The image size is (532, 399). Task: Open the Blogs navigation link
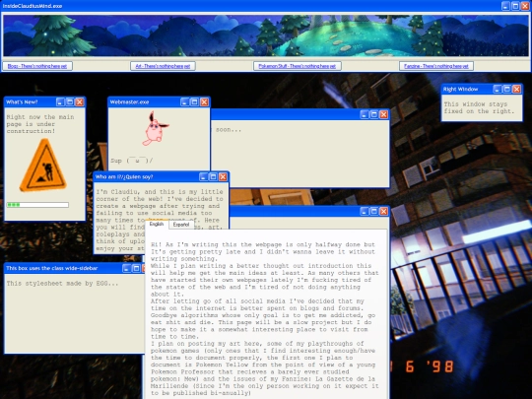tap(37, 66)
